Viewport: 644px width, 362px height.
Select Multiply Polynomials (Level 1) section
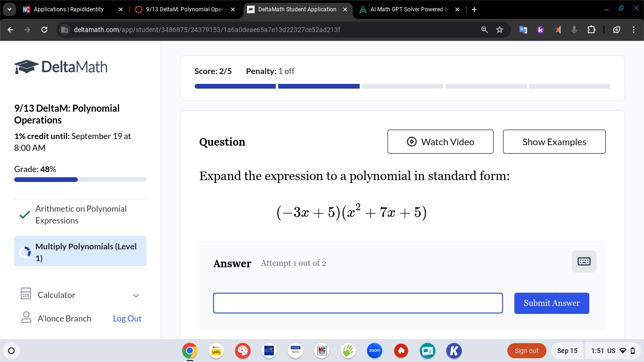coord(80,252)
